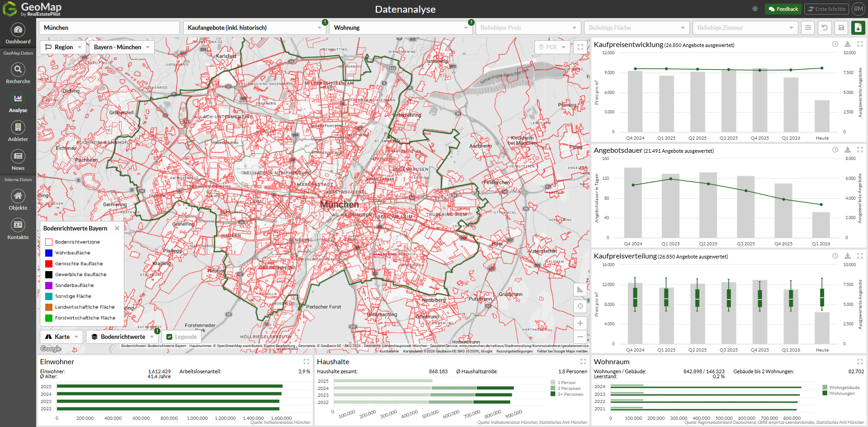Save the analysis with the disk icon
This screenshot has height=427, width=868.
[841, 28]
